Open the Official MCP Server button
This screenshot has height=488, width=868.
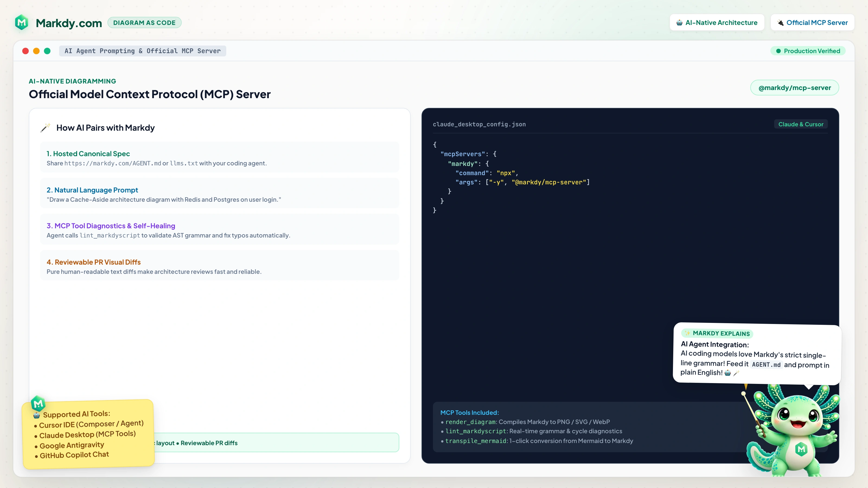coord(812,23)
